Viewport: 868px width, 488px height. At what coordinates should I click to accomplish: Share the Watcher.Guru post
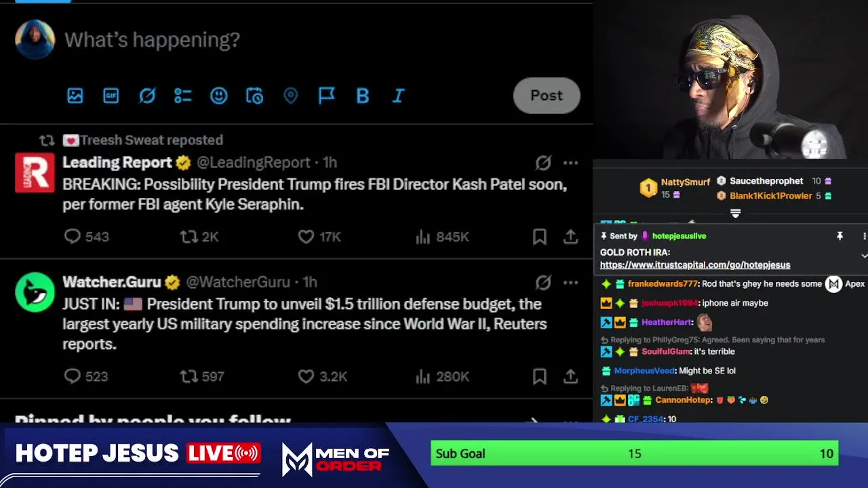[x=571, y=376]
